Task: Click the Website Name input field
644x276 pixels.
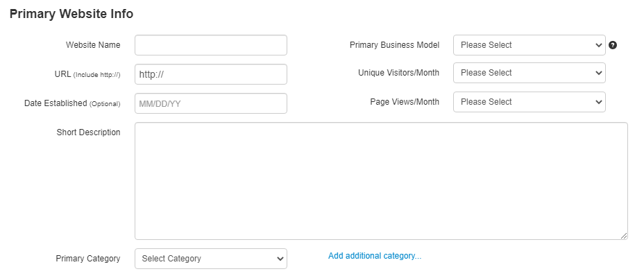Action: tap(211, 45)
